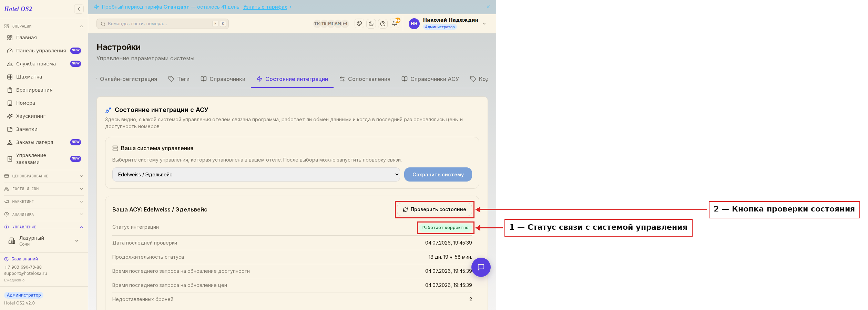Viewport: 868px width, 310px height.
Task: Open the color theme palette icon
Action: pos(359,24)
